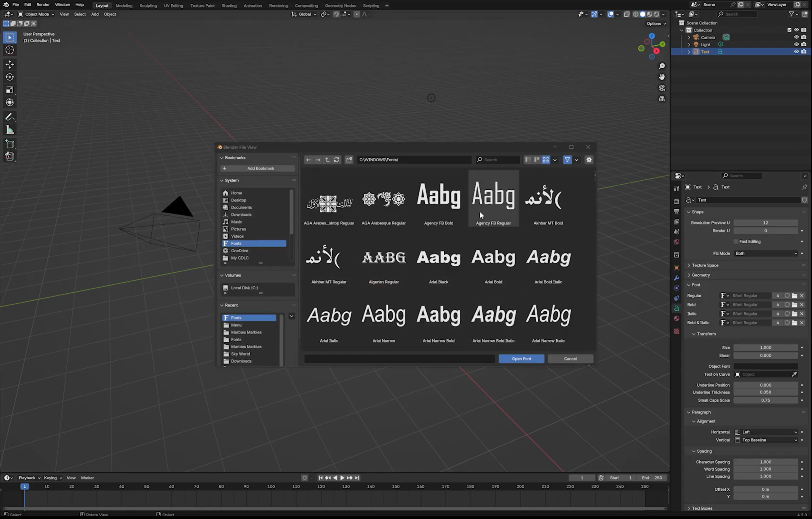The width and height of the screenshot is (812, 519).
Task: Switch to the Modeling workspace tab
Action: coord(124,5)
